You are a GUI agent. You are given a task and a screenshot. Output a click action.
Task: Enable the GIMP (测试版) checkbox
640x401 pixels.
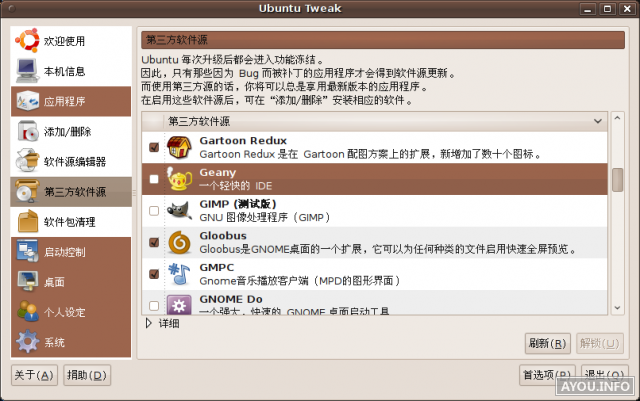(x=154, y=211)
